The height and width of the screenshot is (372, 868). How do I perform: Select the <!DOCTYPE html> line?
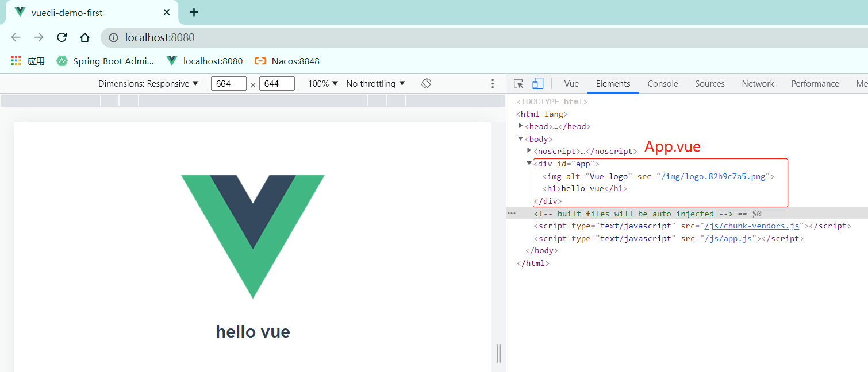552,102
